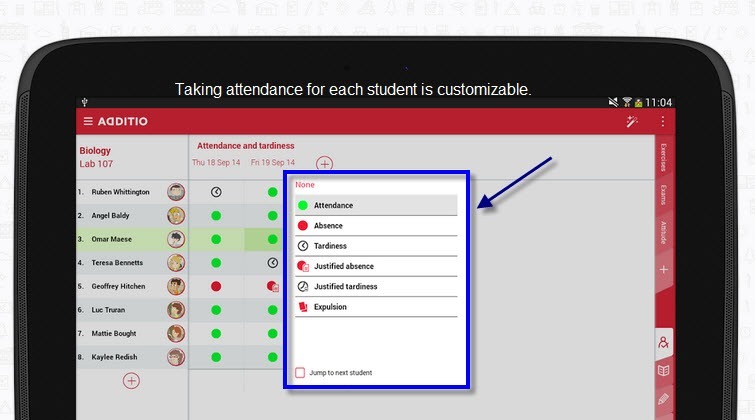The width and height of the screenshot is (755, 420).
Task: Select student name Geoffrey Hitchen
Action: click(x=118, y=286)
